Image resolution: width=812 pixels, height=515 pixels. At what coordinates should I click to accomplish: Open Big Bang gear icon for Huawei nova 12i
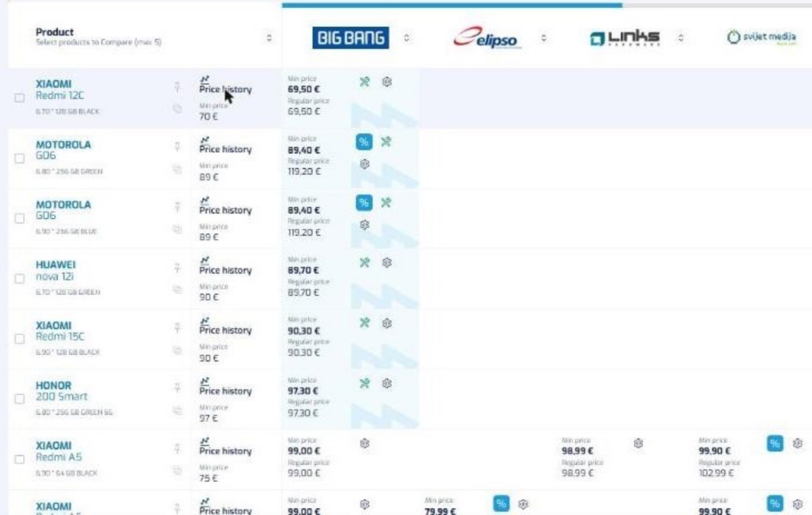[387, 263]
